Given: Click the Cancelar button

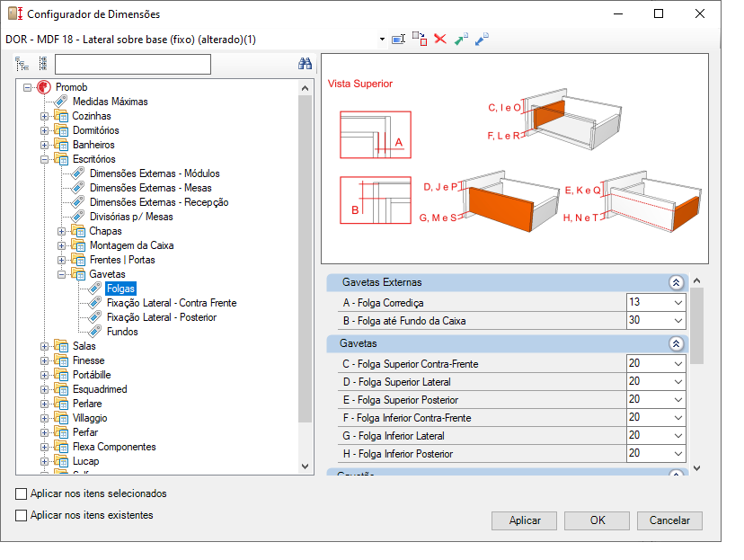Looking at the screenshot, I should (669, 520).
